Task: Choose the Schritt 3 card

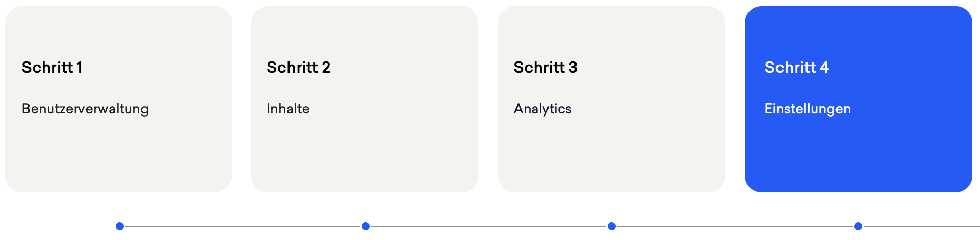Action: 612,99
